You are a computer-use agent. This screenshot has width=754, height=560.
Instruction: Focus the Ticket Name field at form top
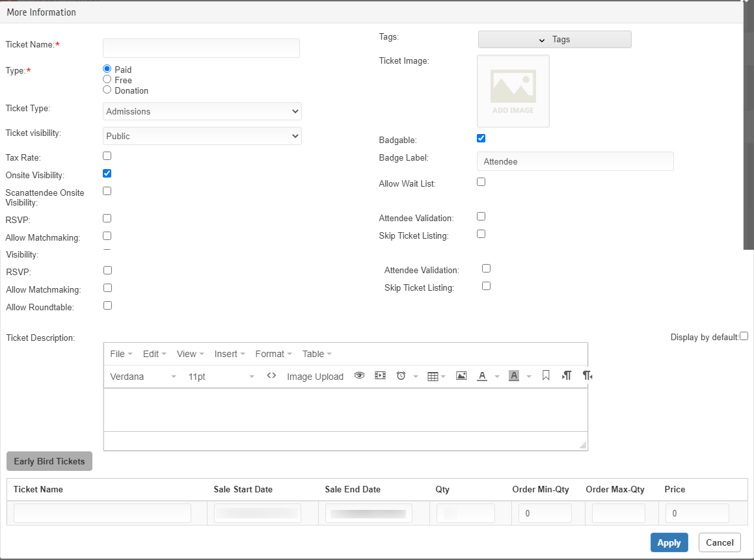click(x=201, y=48)
